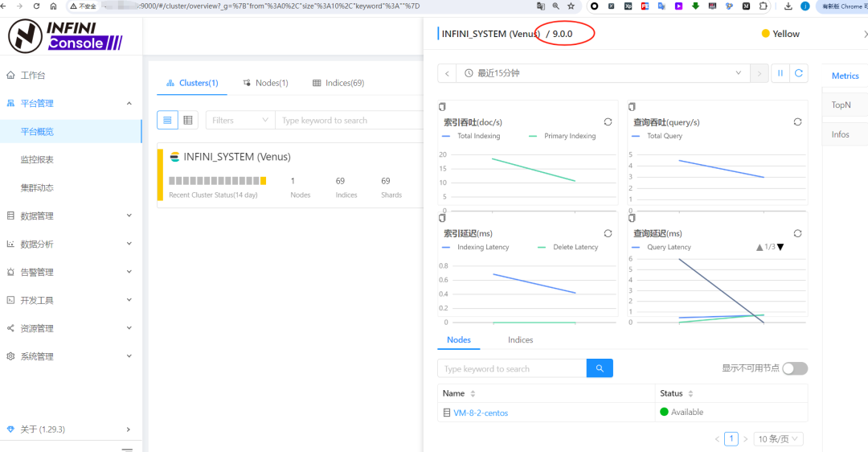Switch to list view icon
The image size is (868, 452).
pos(167,120)
